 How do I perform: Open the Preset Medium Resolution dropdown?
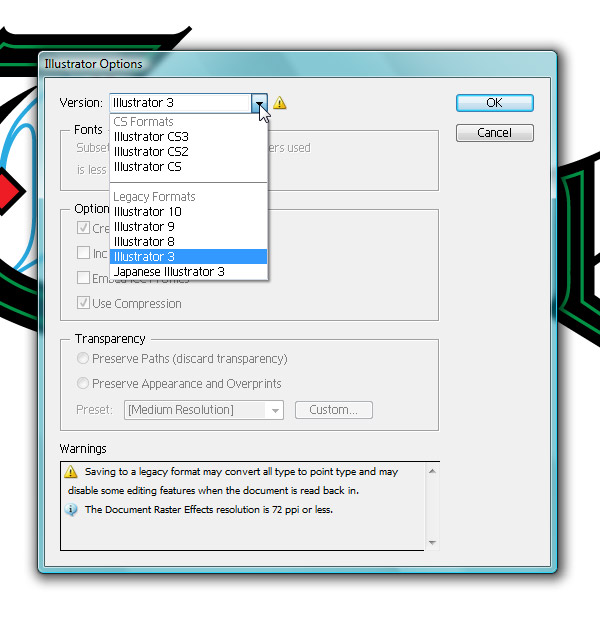click(x=204, y=410)
